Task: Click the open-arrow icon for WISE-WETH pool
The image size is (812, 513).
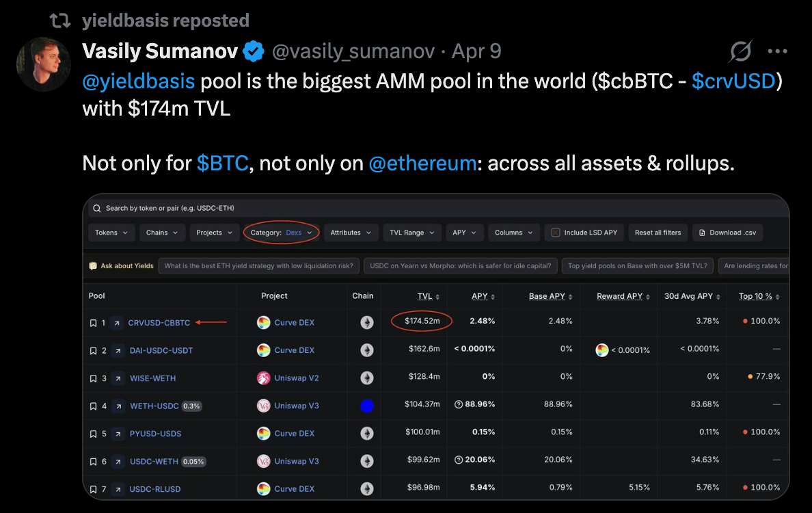Action: pyautogui.click(x=117, y=378)
